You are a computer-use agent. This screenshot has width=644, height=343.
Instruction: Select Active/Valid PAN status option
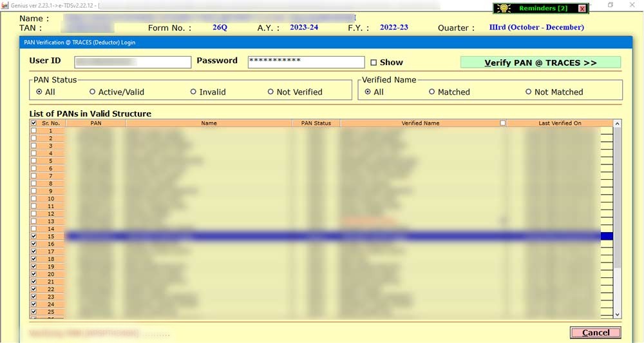click(x=93, y=92)
